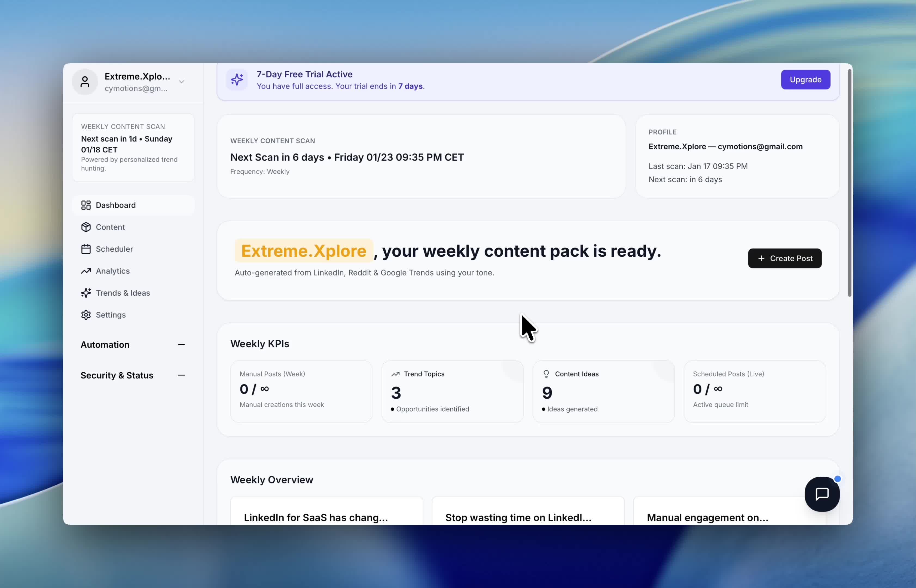Expand the account switcher chevron

click(x=181, y=82)
